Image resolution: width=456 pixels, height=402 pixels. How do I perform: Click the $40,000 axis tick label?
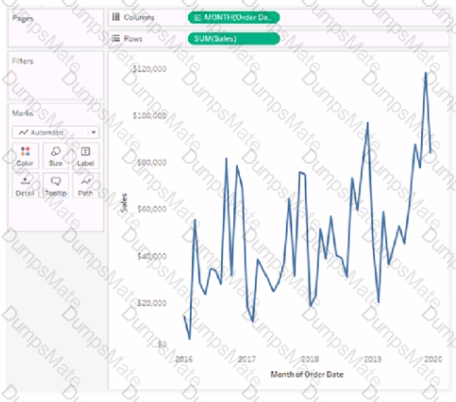[x=152, y=256]
